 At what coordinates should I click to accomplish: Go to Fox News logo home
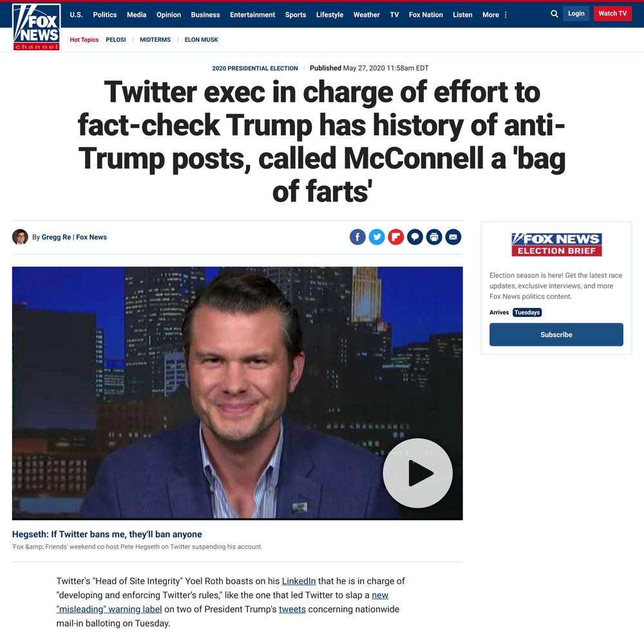coord(37,27)
